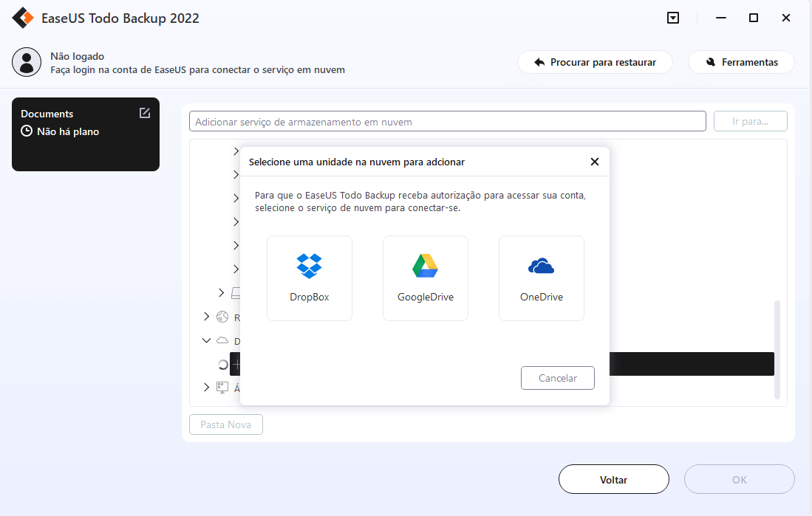
Task: Edit the Documents backup task icon
Action: tap(145, 113)
